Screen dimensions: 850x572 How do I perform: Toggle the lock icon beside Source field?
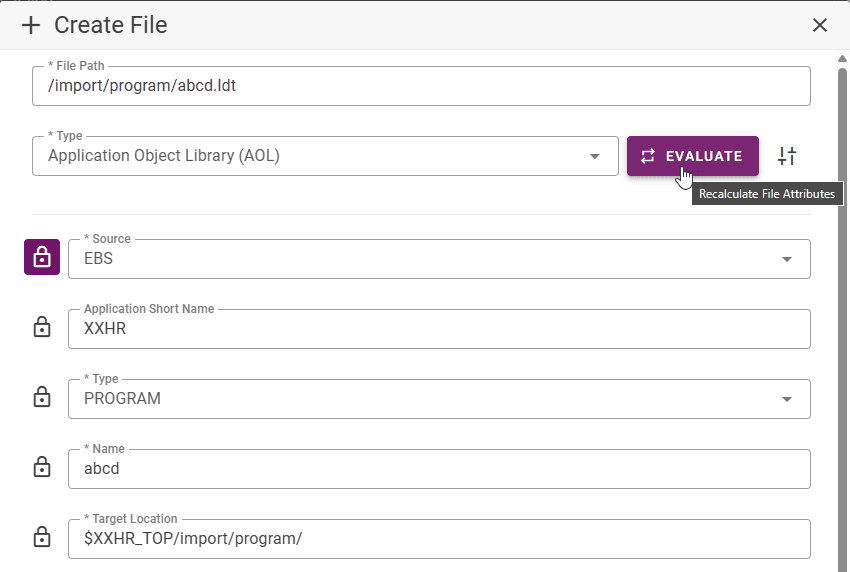[x=42, y=257]
